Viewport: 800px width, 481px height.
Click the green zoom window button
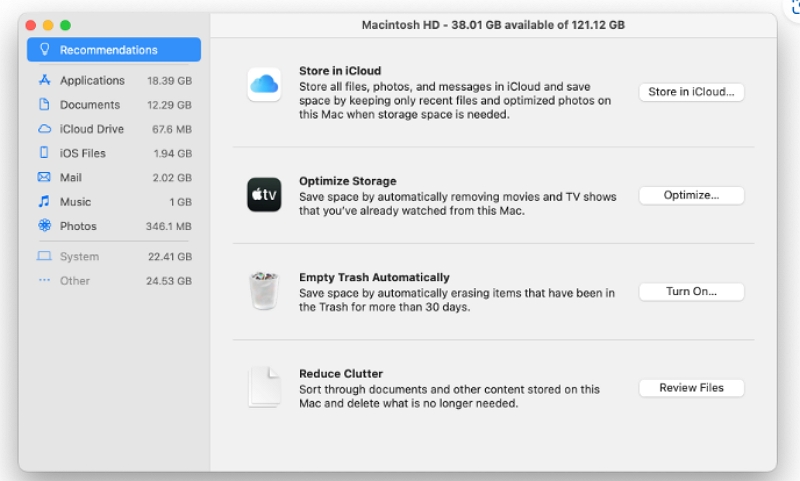[x=65, y=25]
